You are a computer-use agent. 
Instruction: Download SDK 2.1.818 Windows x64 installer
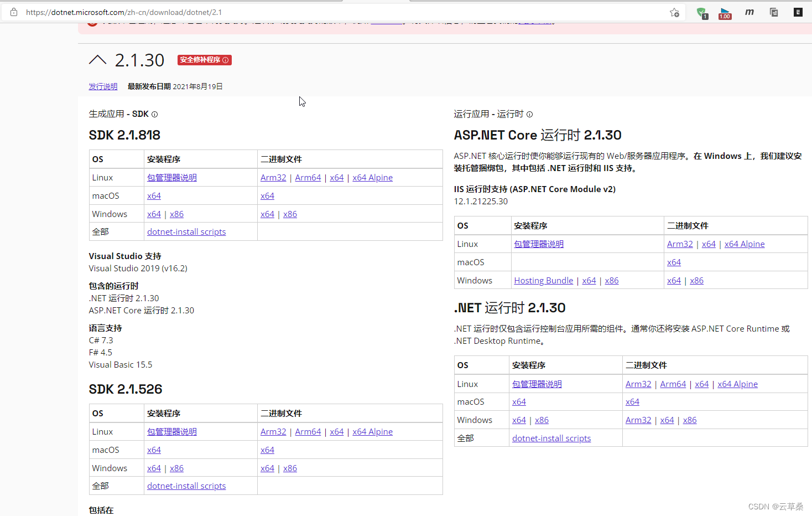pyautogui.click(x=154, y=214)
